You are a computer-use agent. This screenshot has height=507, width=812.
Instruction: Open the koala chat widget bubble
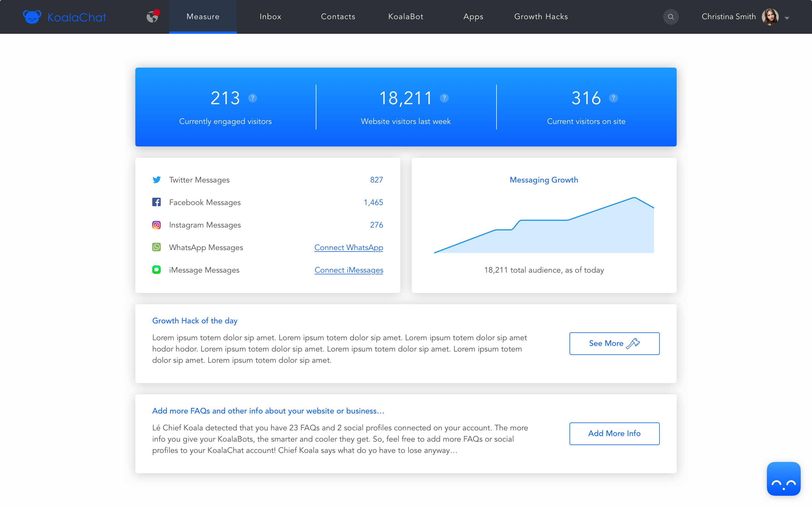[x=784, y=479]
